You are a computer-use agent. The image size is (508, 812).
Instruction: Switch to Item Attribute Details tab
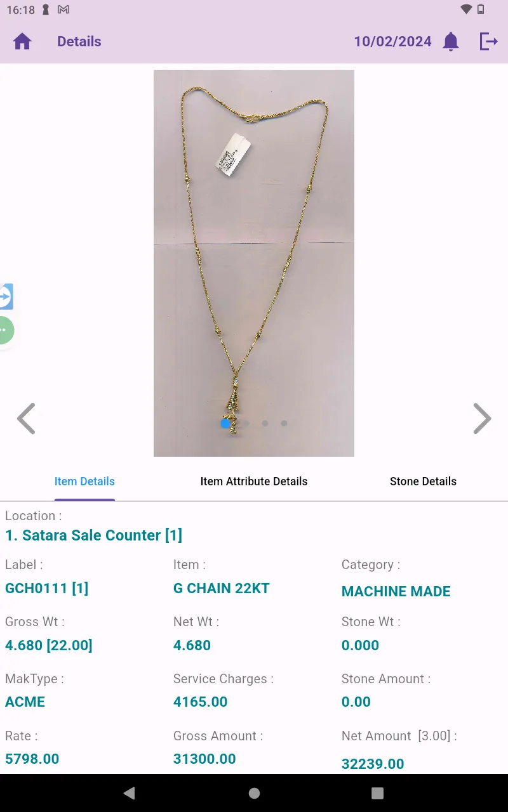(x=254, y=481)
